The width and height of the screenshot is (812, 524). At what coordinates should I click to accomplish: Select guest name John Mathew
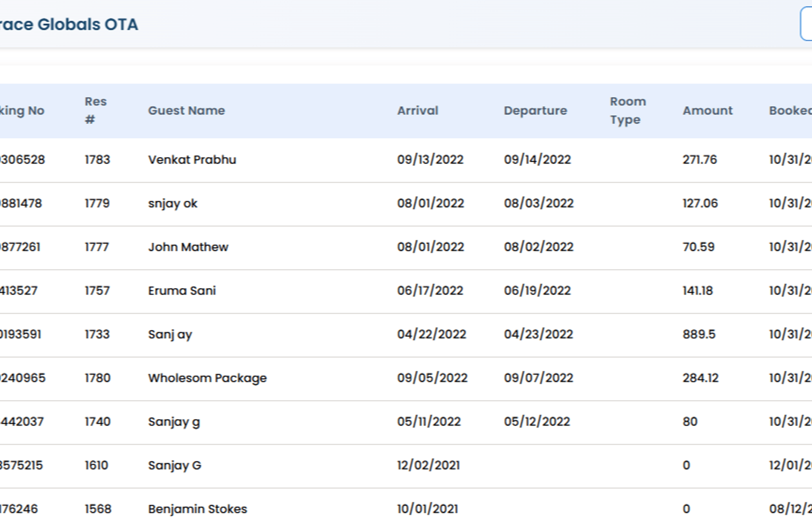[188, 247]
